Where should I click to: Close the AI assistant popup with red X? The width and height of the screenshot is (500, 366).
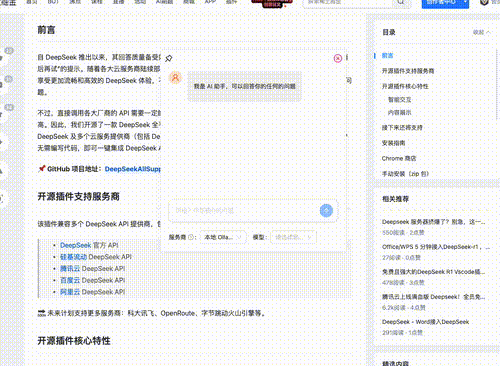click(x=338, y=58)
